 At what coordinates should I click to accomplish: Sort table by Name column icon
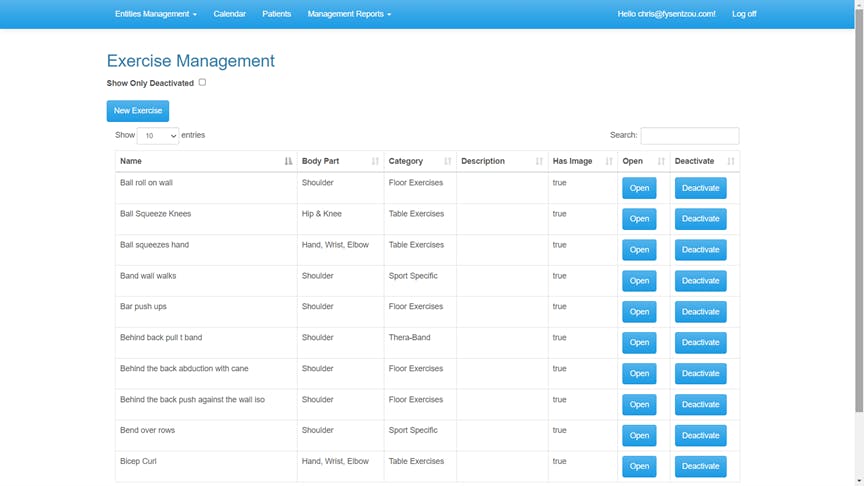288,161
